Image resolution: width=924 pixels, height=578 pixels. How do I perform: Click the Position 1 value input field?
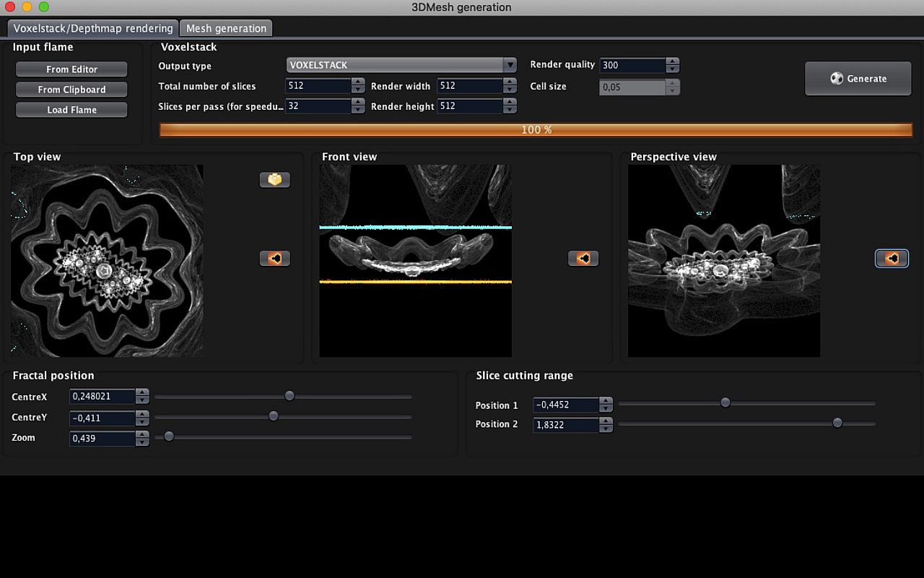pyautogui.click(x=565, y=405)
